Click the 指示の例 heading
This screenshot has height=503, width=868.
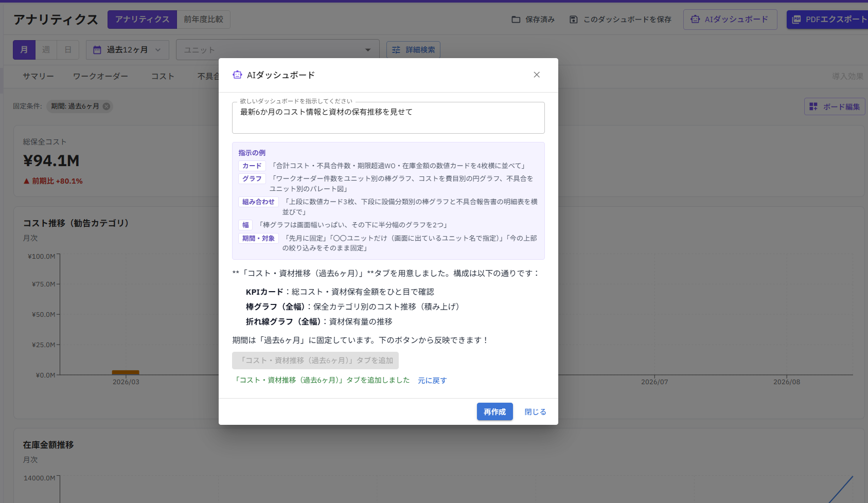point(252,153)
